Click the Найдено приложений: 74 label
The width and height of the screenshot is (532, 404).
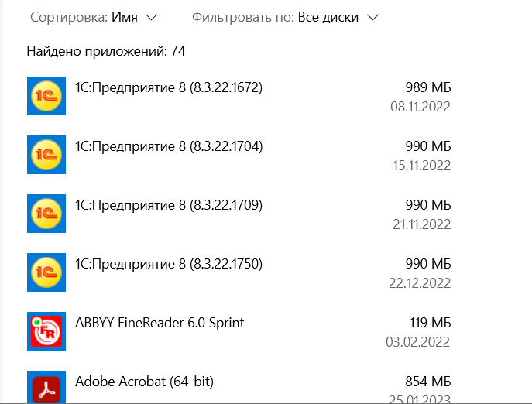coord(106,51)
